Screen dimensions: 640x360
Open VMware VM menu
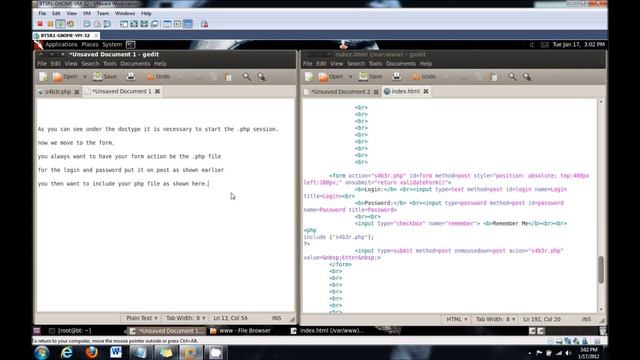87,13
